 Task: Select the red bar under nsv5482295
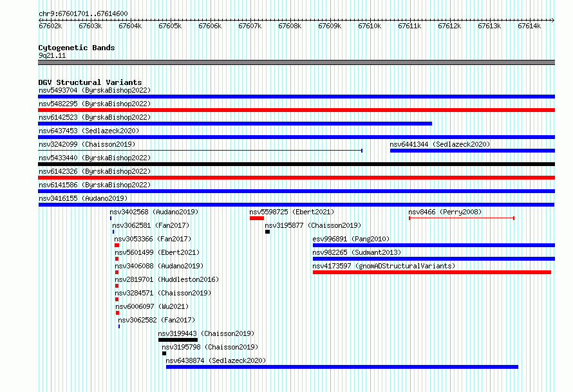(x=296, y=110)
